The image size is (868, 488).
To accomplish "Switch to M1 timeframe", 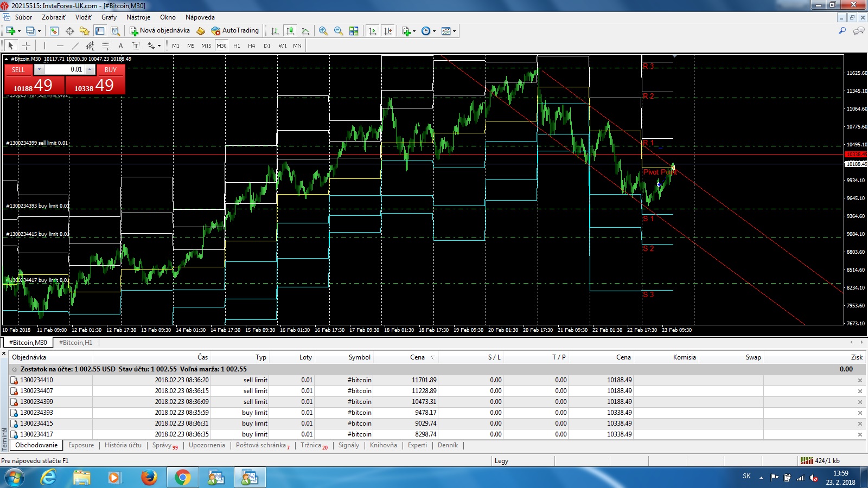I will coord(176,46).
